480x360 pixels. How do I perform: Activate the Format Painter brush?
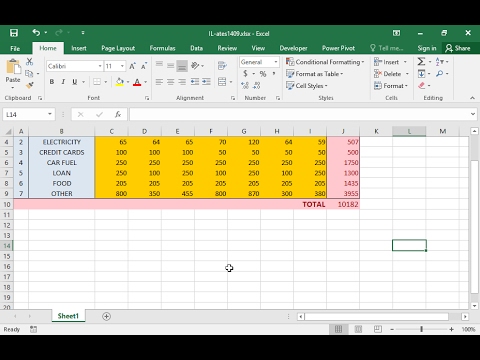[x=29, y=85]
